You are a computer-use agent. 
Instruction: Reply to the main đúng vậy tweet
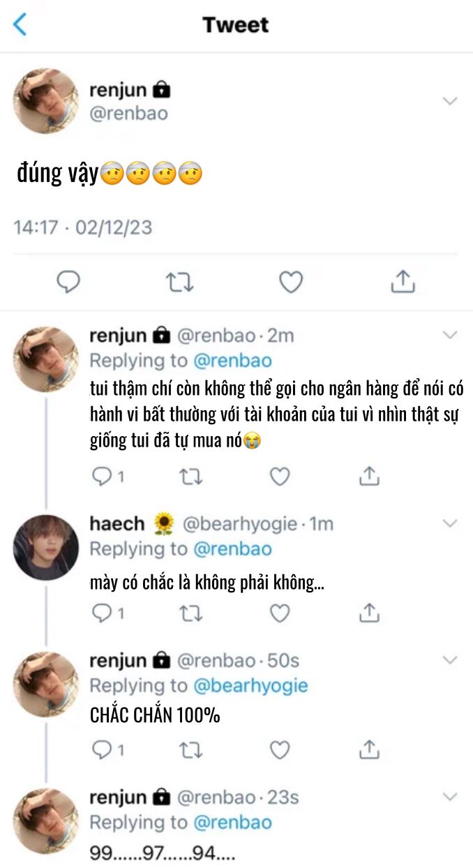click(68, 282)
